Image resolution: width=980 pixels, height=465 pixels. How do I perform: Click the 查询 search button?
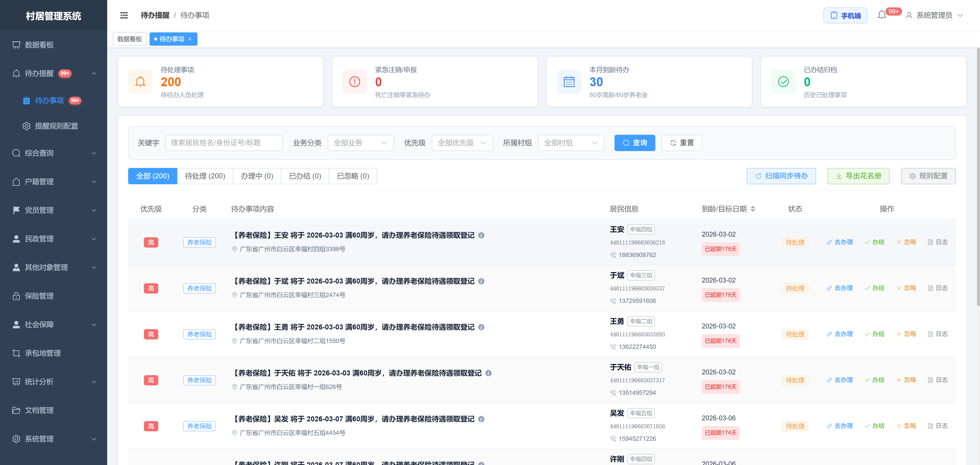point(634,143)
